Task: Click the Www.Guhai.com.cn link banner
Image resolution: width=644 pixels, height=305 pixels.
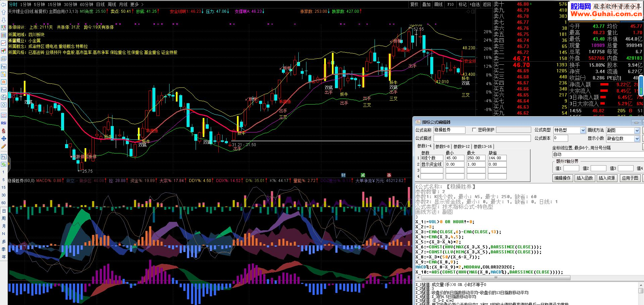Action: pos(606,14)
